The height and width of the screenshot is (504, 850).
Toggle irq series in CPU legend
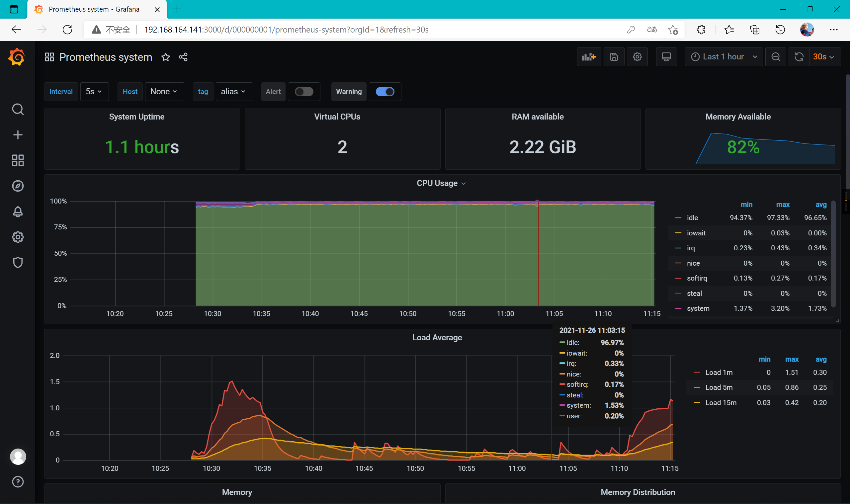[x=691, y=248]
